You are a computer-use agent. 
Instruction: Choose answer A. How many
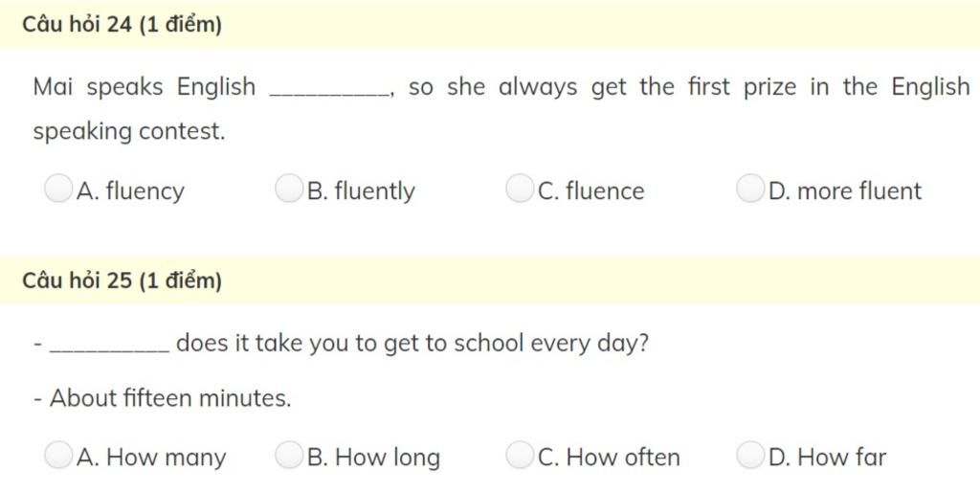coord(58,456)
